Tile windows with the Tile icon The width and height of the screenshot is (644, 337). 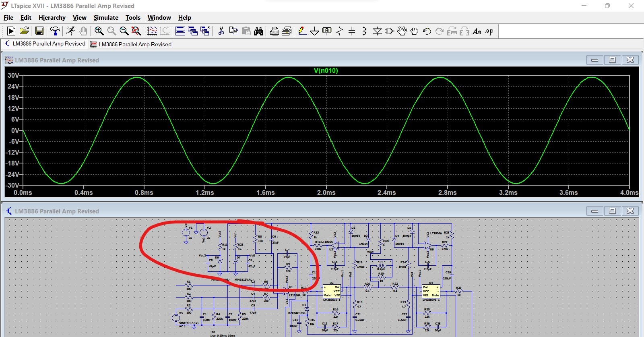tap(180, 31)
